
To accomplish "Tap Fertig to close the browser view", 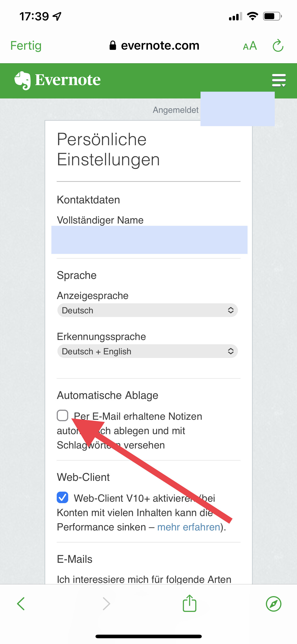I will coord(26,46).
